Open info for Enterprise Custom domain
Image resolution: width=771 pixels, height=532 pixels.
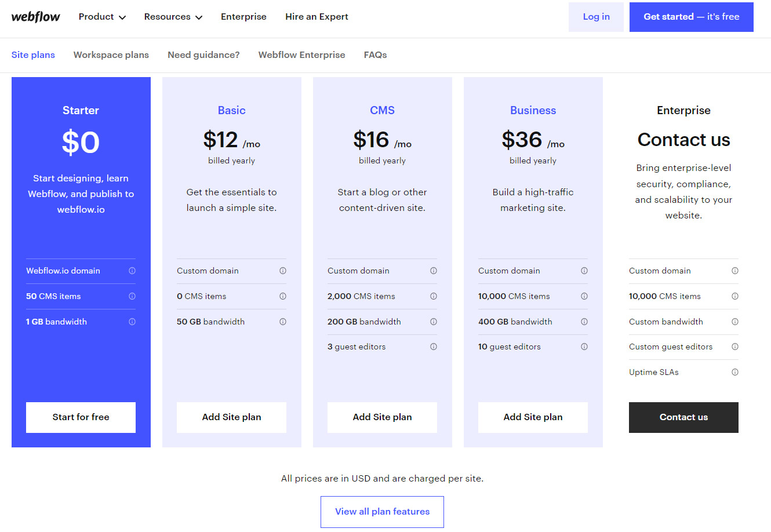[x=735, y=271]
